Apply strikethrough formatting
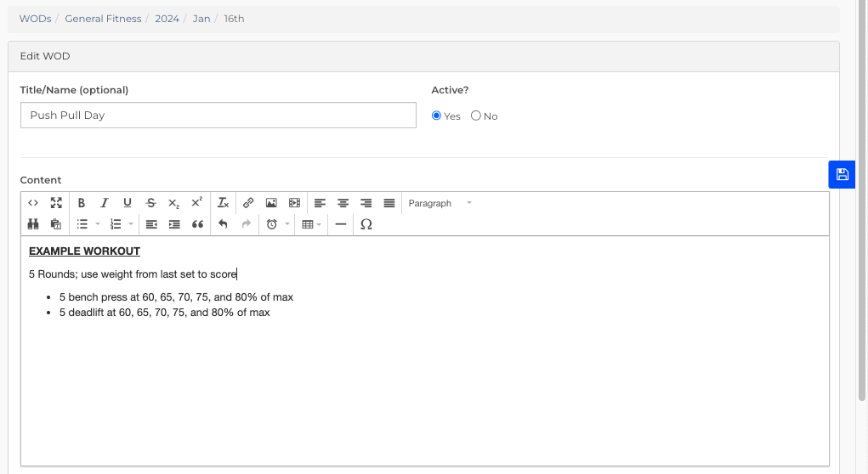 [x=150, y=203]
